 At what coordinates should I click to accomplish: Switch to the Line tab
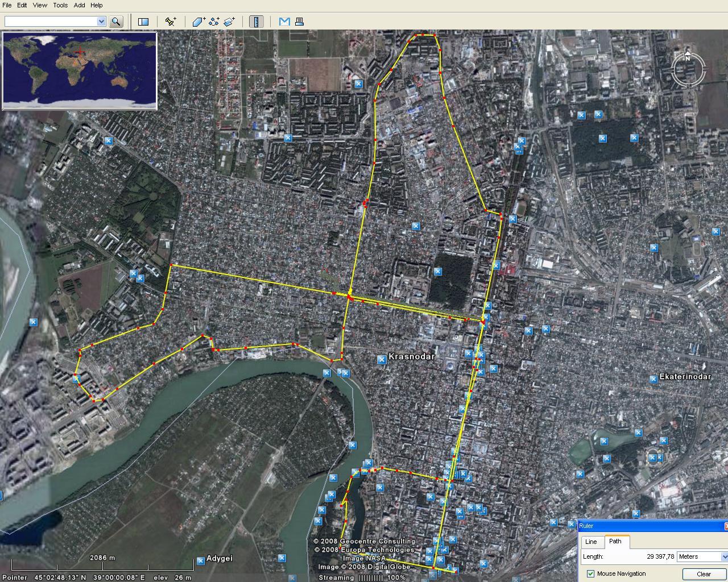591,542
